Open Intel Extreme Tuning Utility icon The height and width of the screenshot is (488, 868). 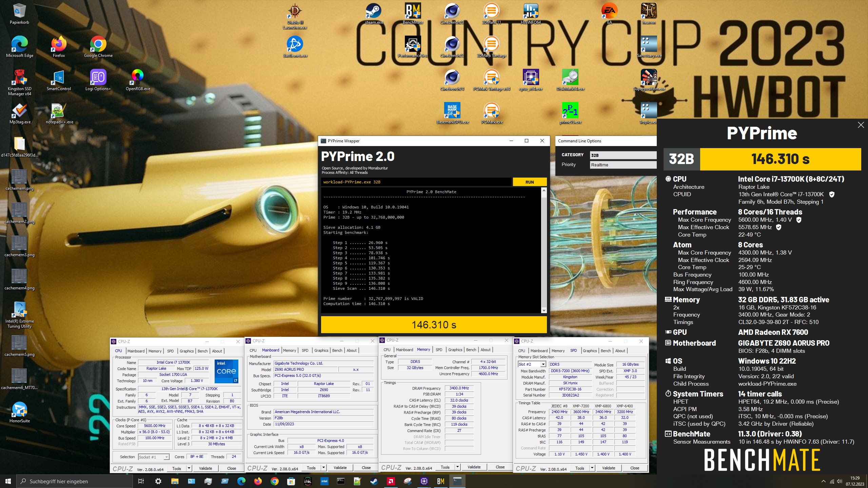[x=20, y=315]
